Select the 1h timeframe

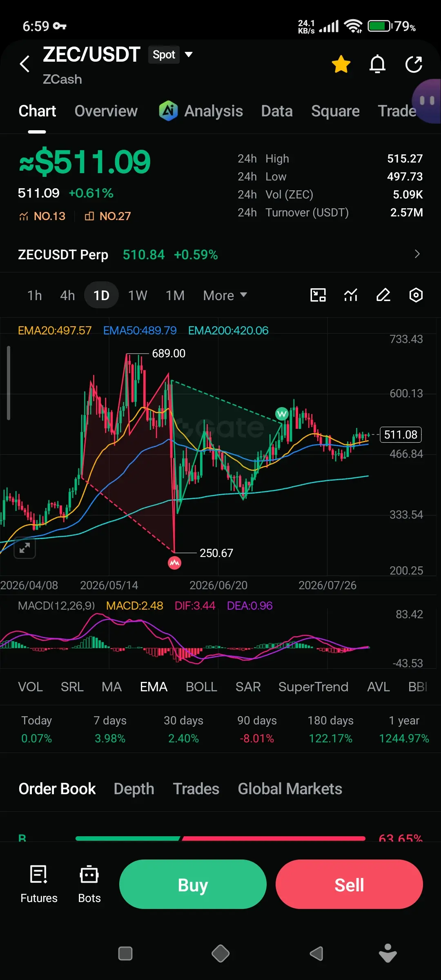pos(35,295)
